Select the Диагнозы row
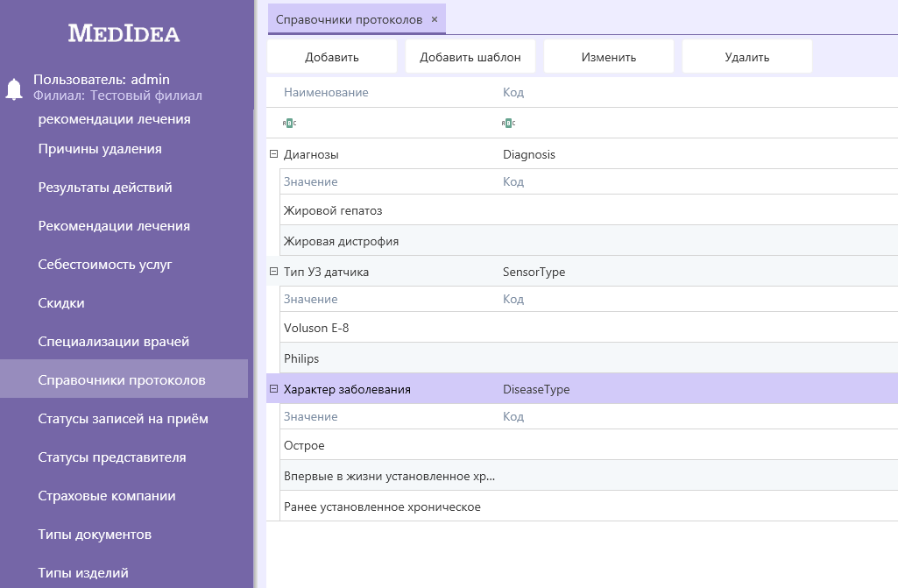Viewport: 898px width, 588px height. (582, 154)
